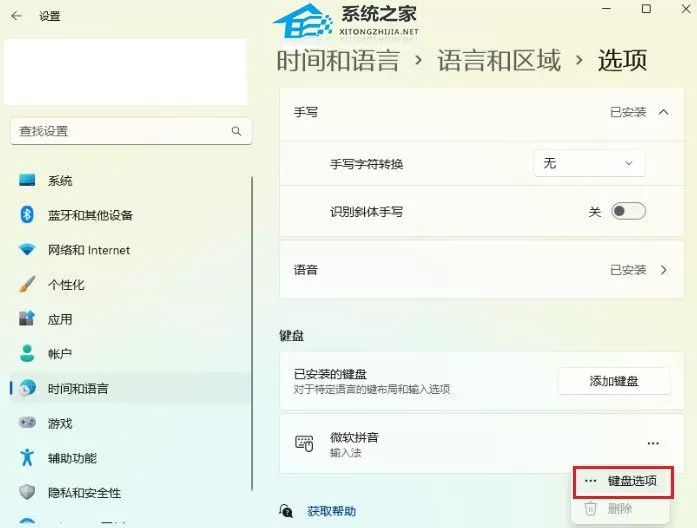The width and height of the screenshot is (697, 528).
Task: Select the 帐户 person icon
Action: tap(27, 353)
